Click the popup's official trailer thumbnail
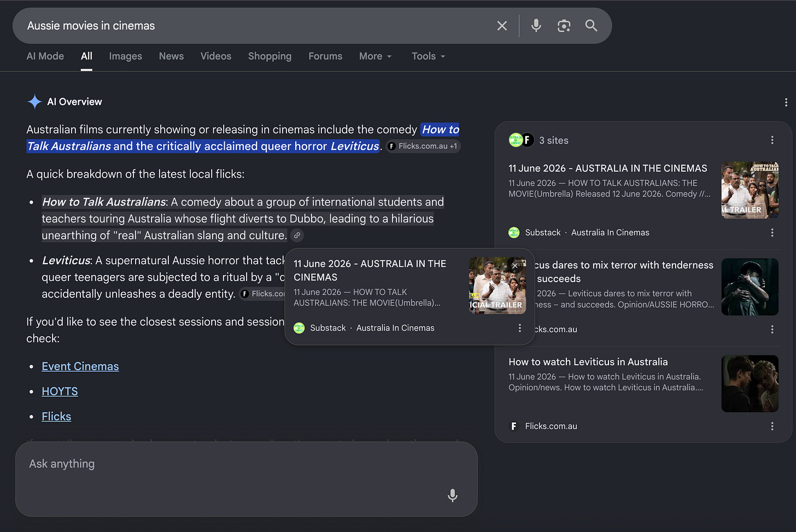Viewport: 796px width, 532px height. [497, 285]
